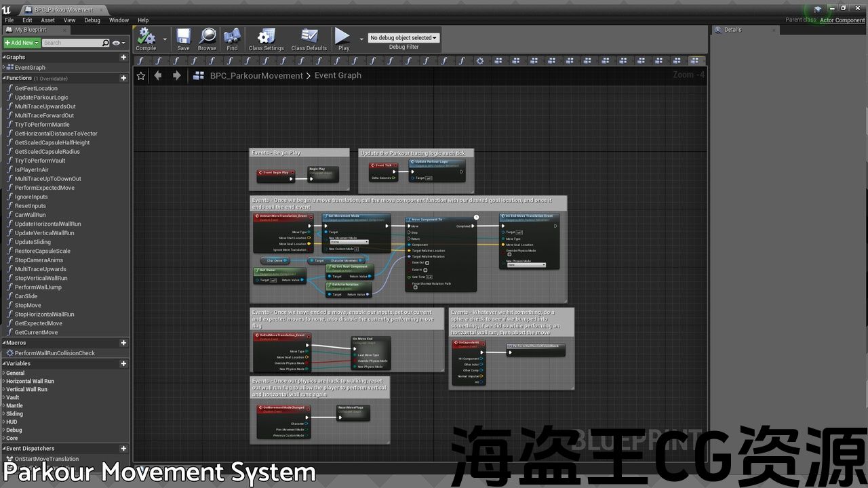Select the UpdateParkourLogic function in list
Viewport: 868px width, 488px height.
click(x=41, y=98)
